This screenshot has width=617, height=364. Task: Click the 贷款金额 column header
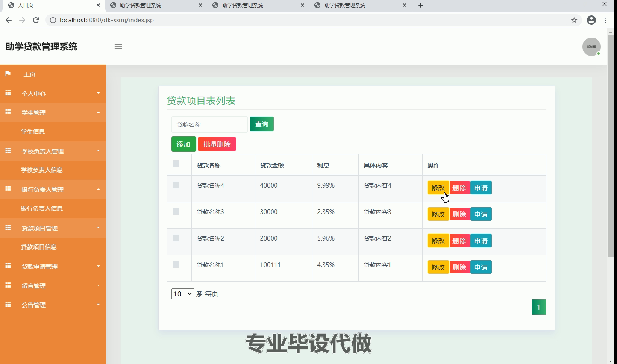point(272,165)
